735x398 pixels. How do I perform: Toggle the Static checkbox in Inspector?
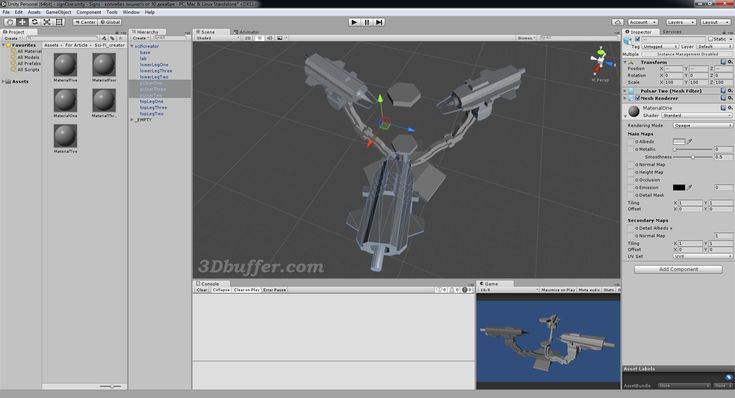coord(710,39)
